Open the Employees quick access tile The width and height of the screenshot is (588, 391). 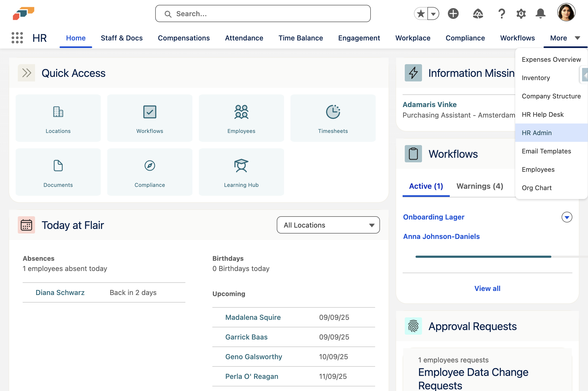(x=241, y=118)
